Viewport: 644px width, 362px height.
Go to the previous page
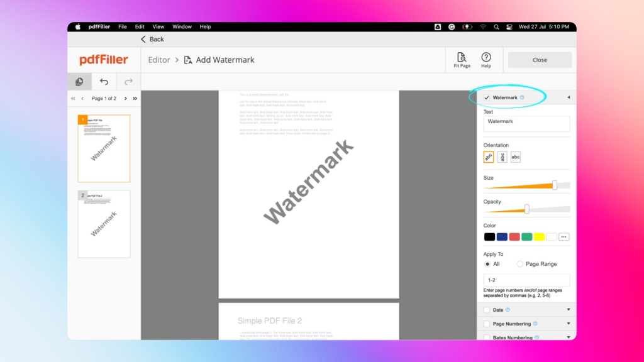[x=82, y=99]
